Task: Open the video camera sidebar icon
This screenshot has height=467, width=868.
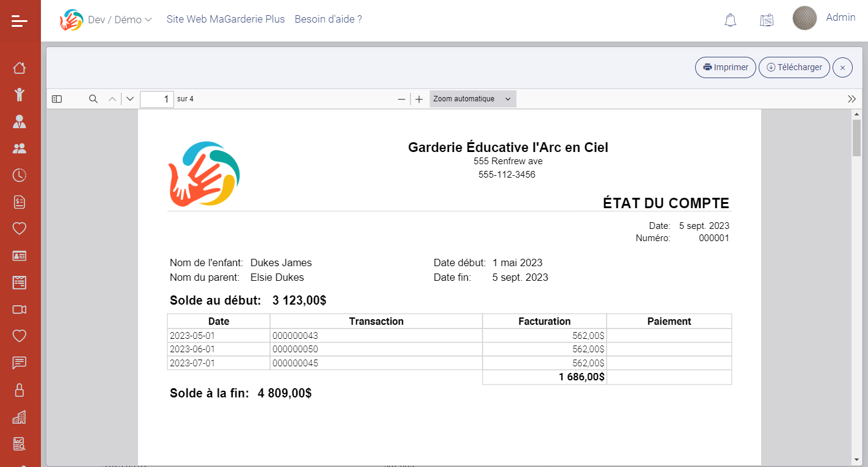Action: [x=20, y=310]
